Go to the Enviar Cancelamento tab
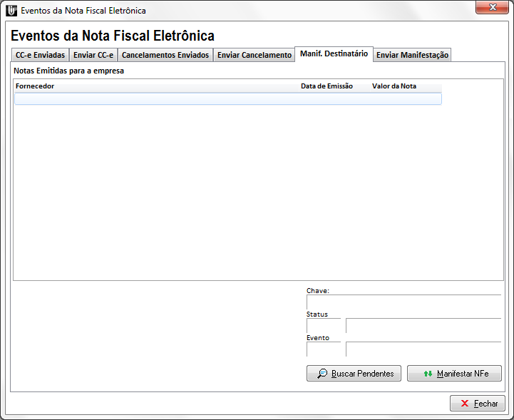Screen dimensions: 514x420 tap(255, 55)
